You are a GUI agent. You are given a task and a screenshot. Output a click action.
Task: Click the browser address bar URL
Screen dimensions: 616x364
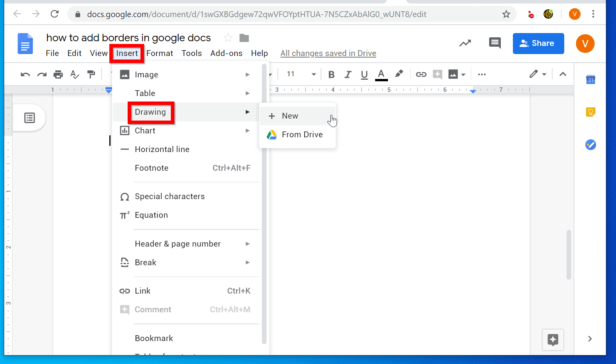[x=256, y=14]
